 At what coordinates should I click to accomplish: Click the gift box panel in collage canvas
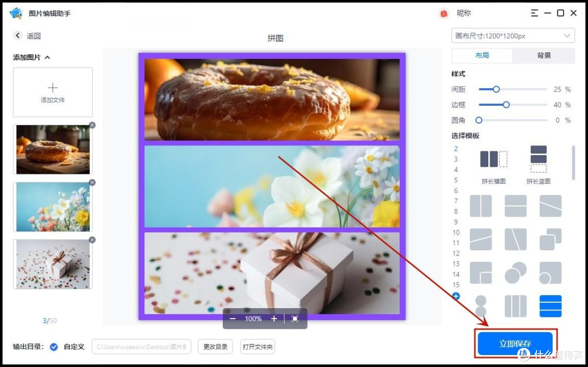[x=272, y=273]
